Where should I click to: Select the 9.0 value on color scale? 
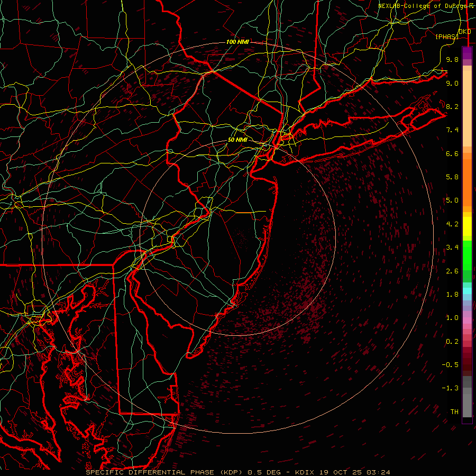[x=452, y=83]
